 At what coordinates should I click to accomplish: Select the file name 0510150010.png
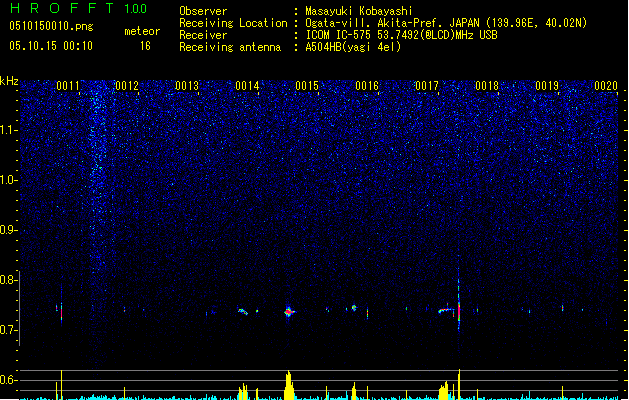pyautogui.click(x=51, y=26)
